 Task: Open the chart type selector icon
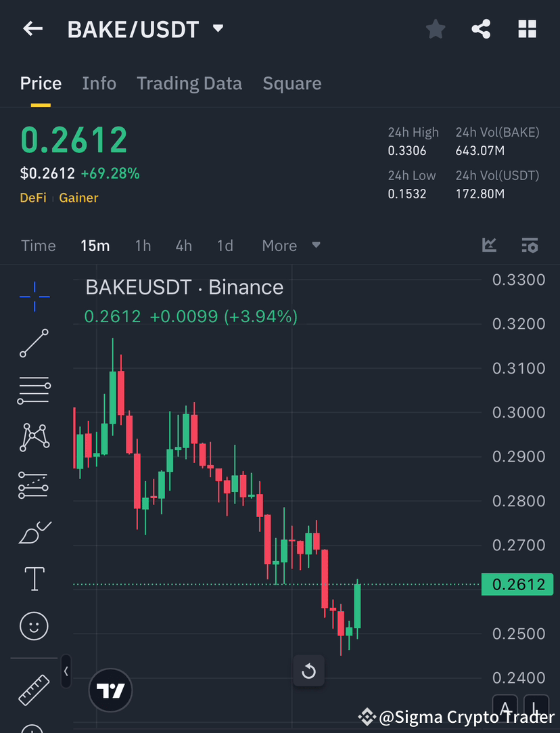click(488, 245)
